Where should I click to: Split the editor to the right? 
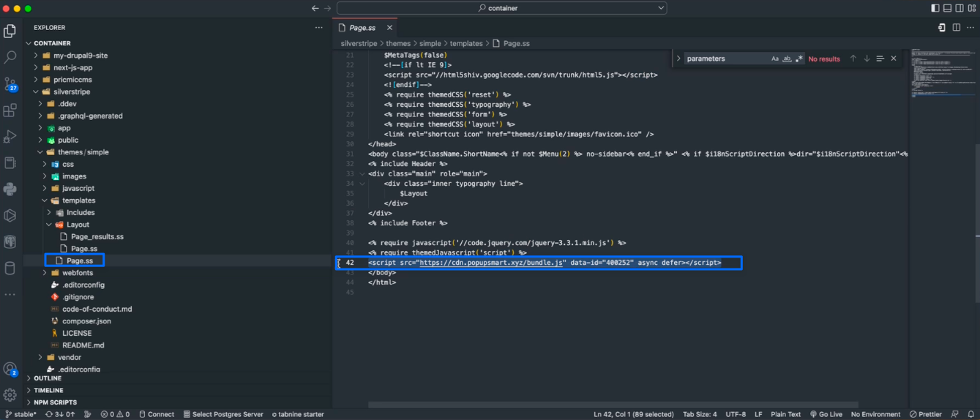tap(957, 28)
